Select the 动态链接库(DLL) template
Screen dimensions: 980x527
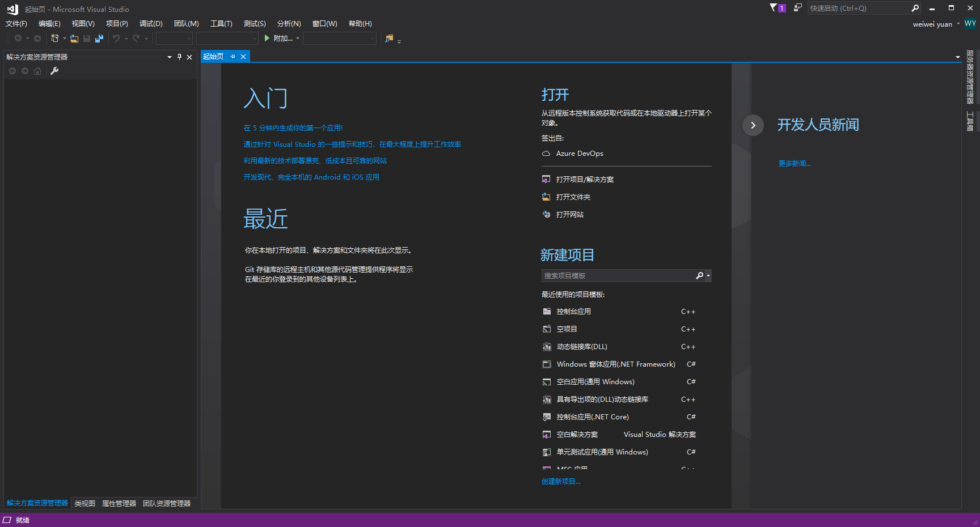(619, 347)
